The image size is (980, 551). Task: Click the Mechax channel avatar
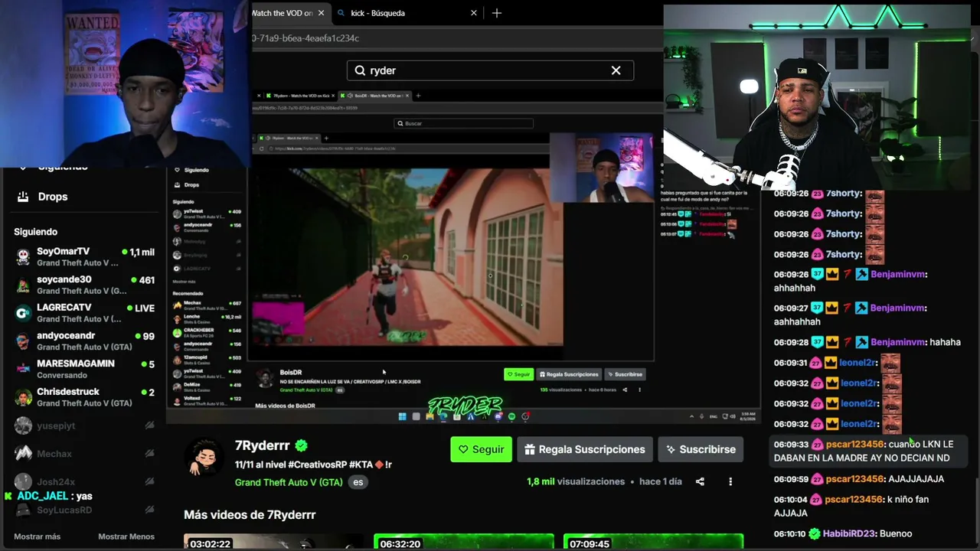click(x=23, y=454)
